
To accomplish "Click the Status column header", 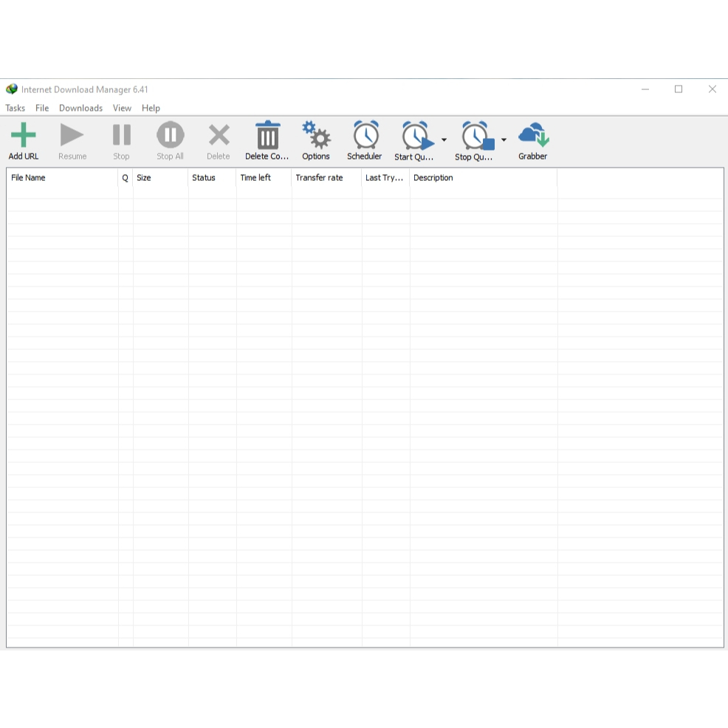I will point(212,178).
